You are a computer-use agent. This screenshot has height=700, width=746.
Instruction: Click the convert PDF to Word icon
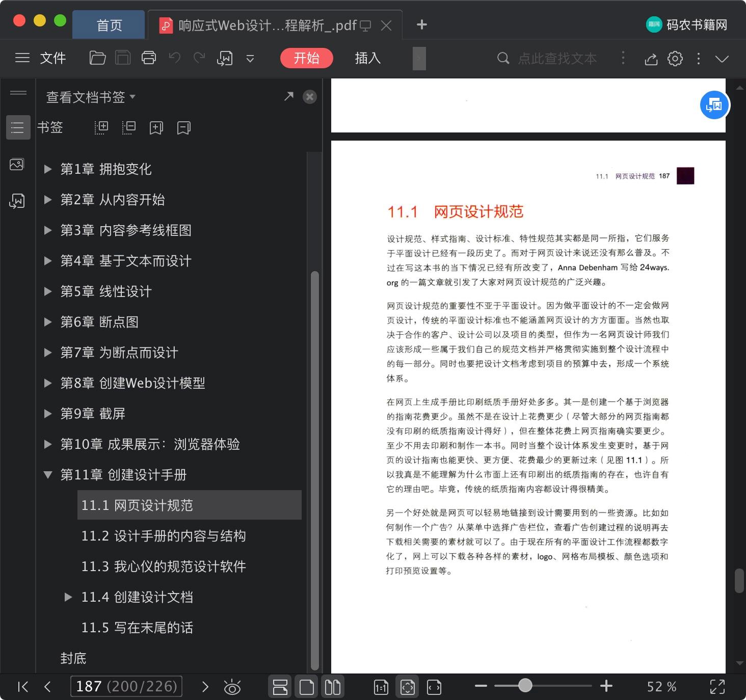[225, 58]
